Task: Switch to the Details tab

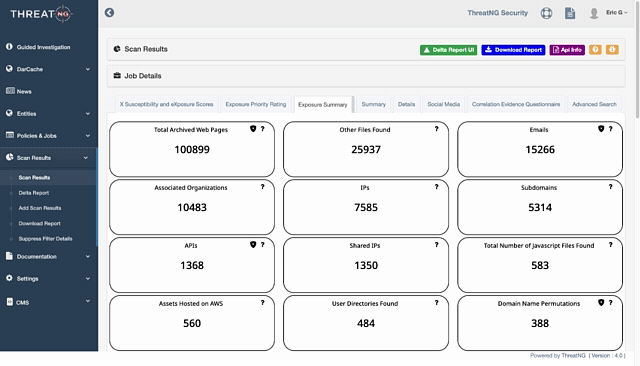Action: click(407, 104)
